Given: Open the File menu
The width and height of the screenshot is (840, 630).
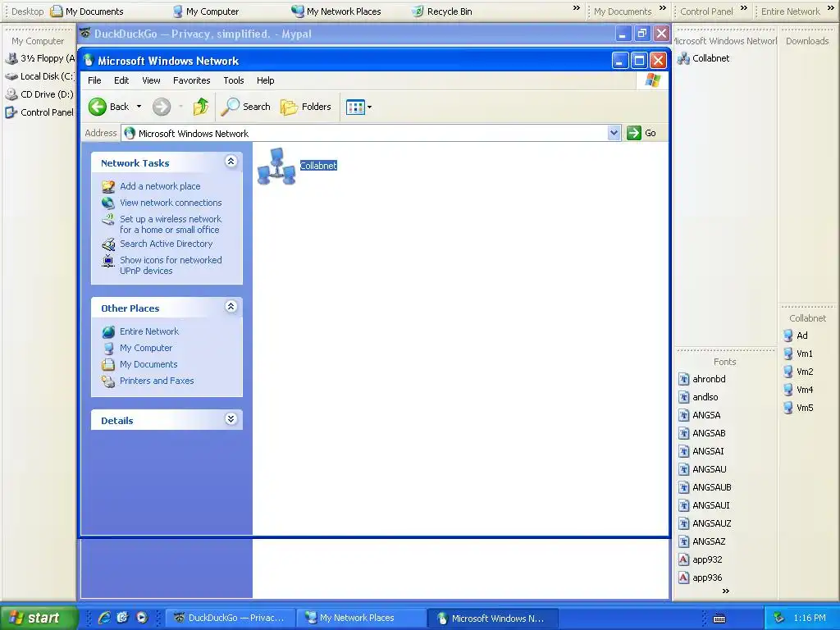Looking at the screenshot, I should pos(94,80).
